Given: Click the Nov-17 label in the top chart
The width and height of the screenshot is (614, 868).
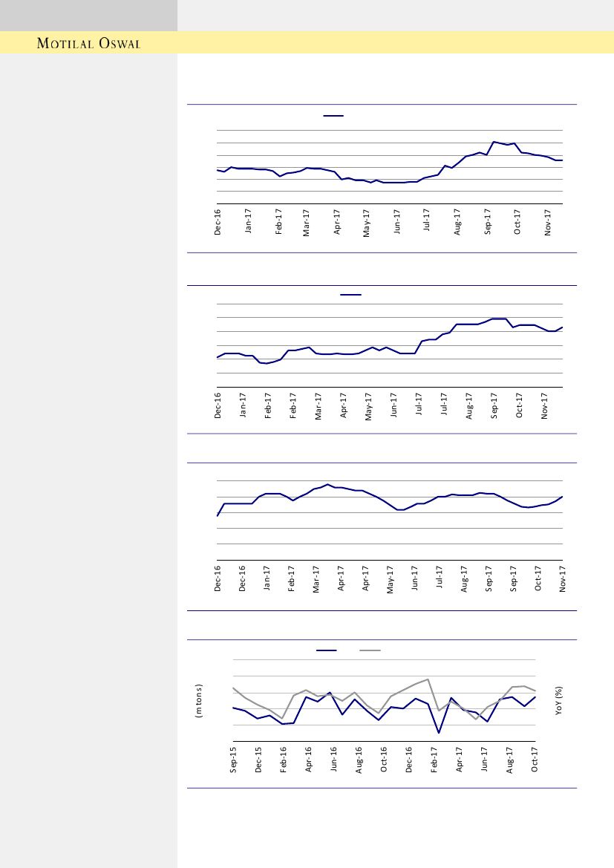Looking at the screenshot, I should point(548,222).
